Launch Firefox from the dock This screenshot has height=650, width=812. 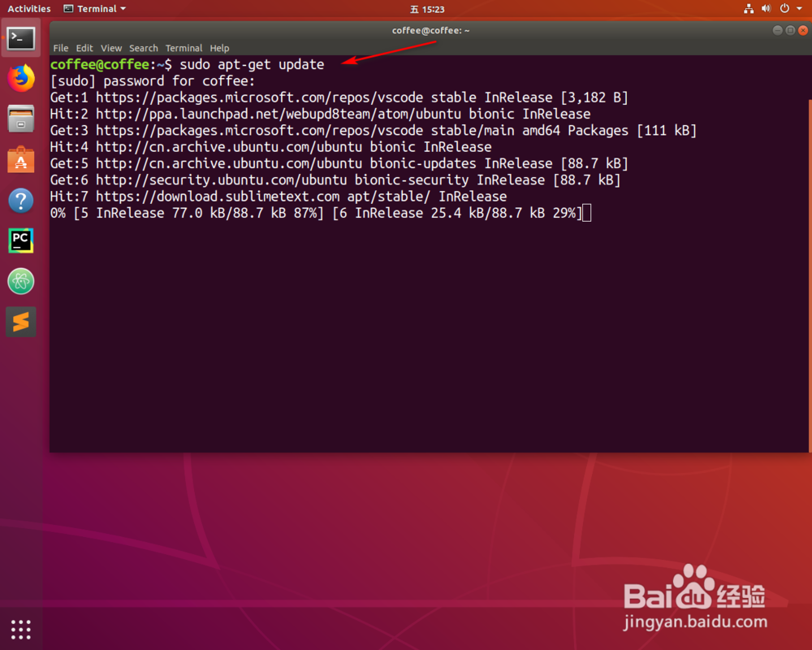(x=20, y=78)
